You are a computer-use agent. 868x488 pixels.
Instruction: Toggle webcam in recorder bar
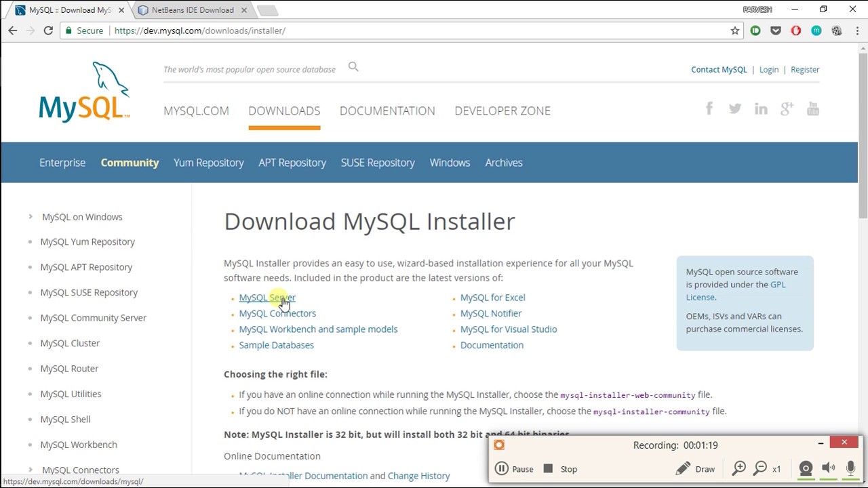(806, 468)
